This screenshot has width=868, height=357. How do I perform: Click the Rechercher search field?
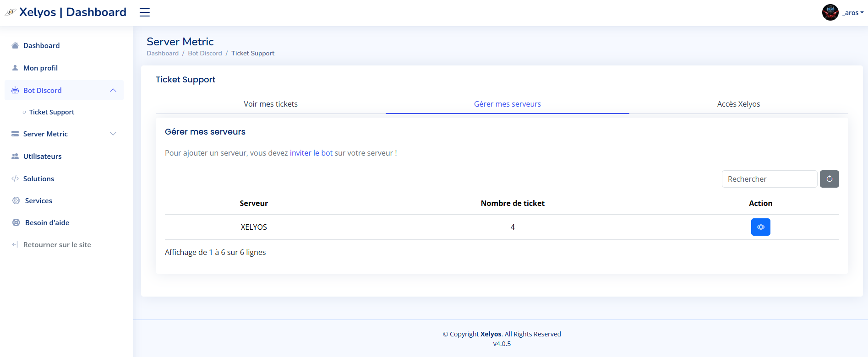pyautogui.click(x=769, y=179)
